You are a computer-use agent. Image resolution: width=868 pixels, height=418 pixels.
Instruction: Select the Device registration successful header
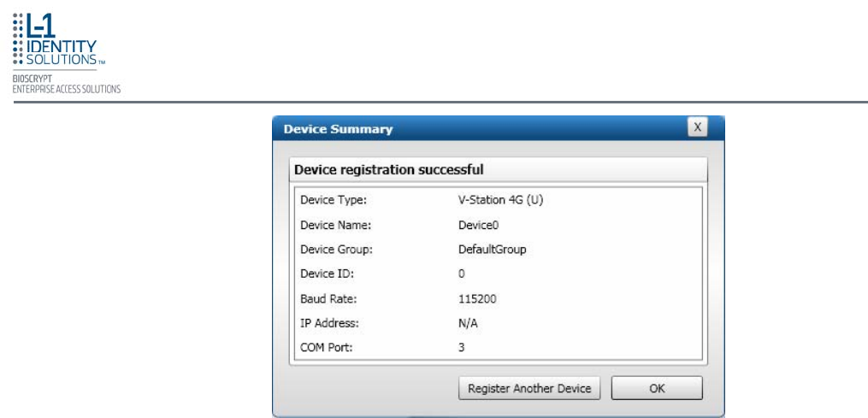[389, 169]
